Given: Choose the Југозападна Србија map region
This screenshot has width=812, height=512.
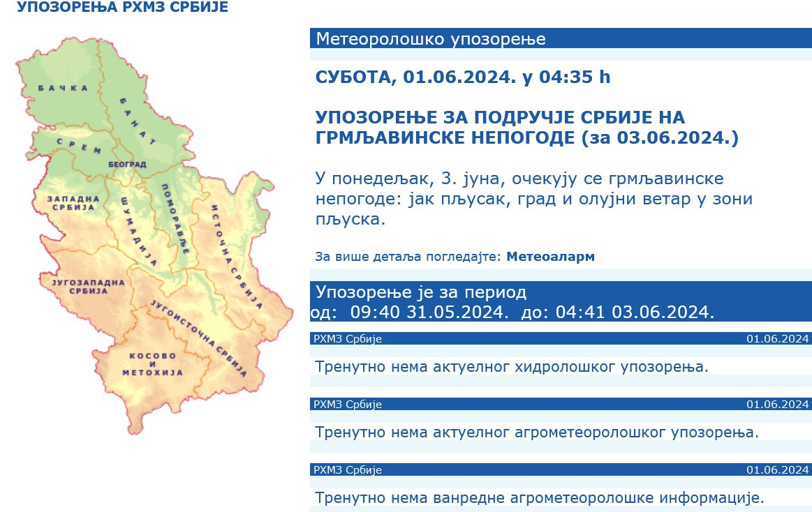Looking at the screenshot, I should [84, 286].
